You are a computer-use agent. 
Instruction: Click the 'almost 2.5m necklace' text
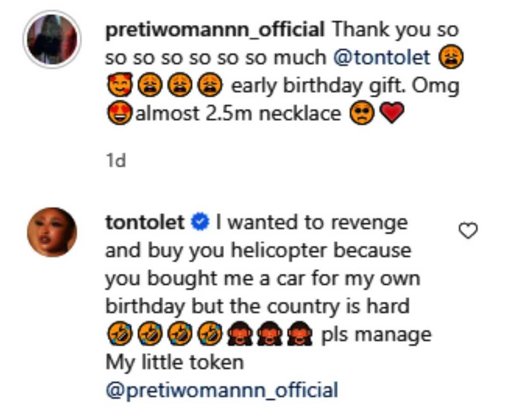pos(239,114)
